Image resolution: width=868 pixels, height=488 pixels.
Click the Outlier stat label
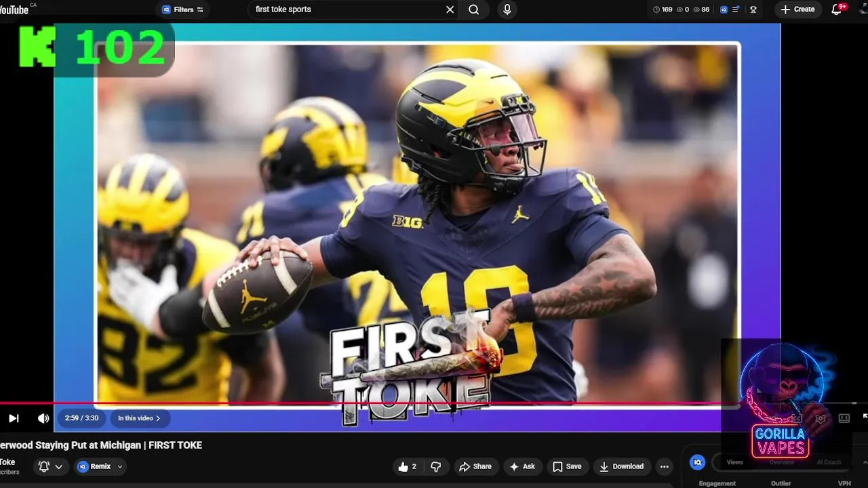point(781,483)
